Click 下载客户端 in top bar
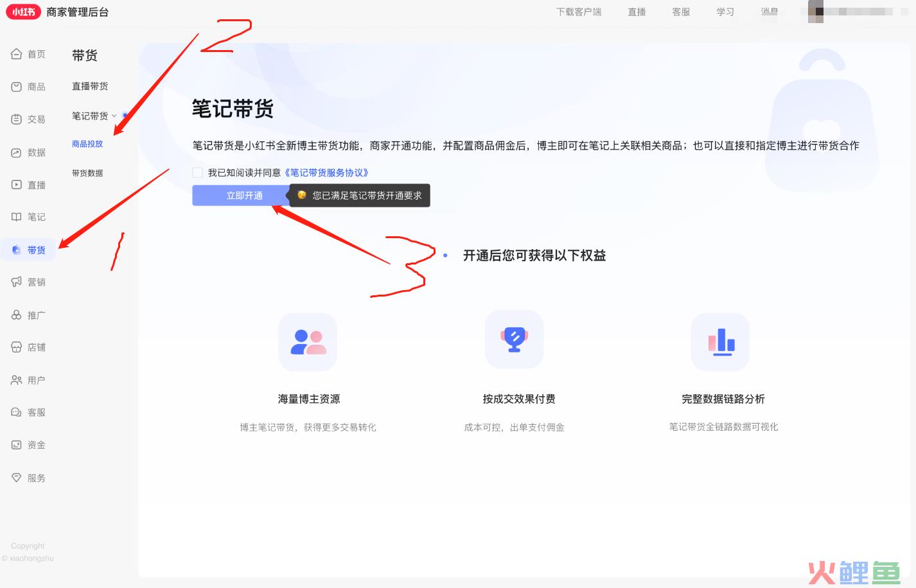The height and width of the screenshot is (588, 916). (x=579, y=12)
